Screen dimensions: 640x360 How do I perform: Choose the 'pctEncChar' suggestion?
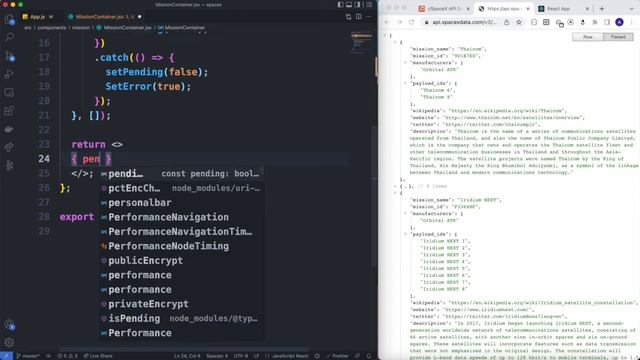[182, 188]
